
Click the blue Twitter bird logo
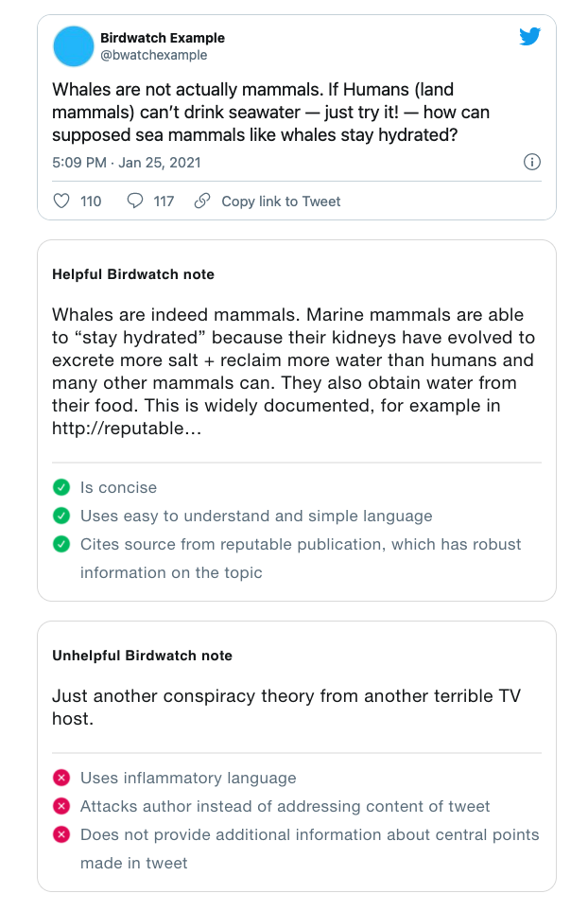529,36
